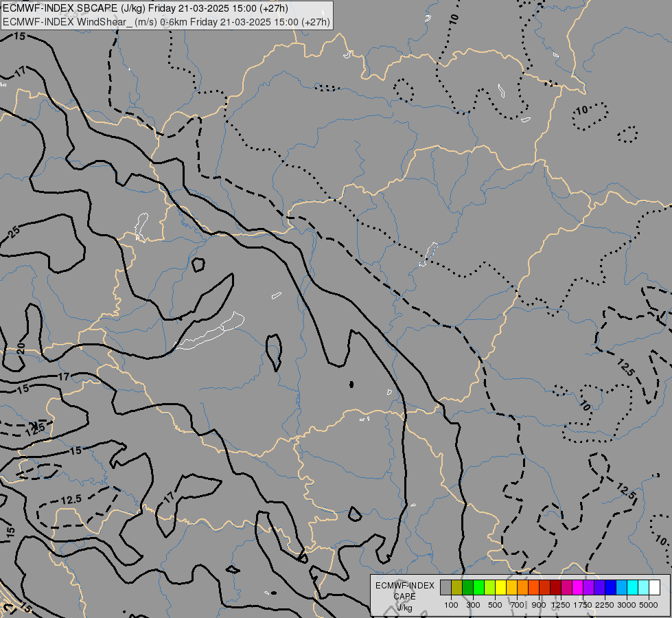Click the 1250 legend tick value

click(561, 605)
